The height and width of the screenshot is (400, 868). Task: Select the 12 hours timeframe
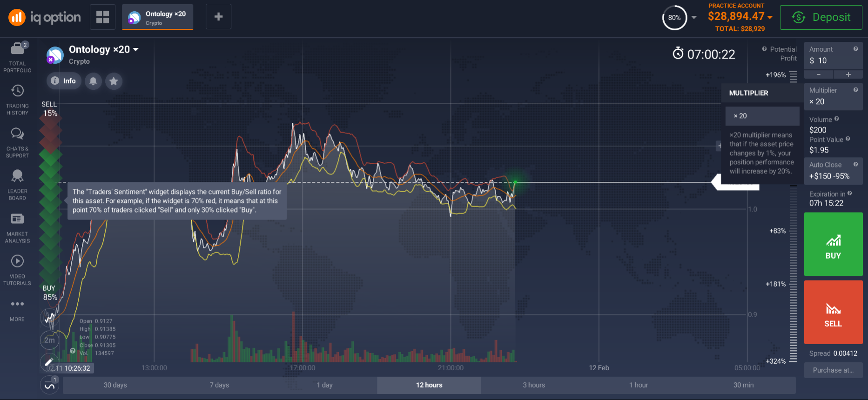coord(429,385)
